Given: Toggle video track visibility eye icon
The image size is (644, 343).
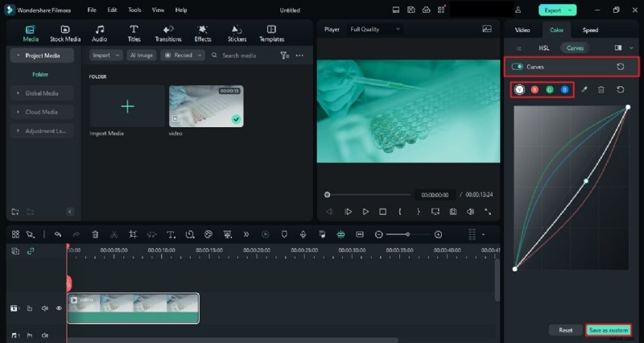Looking at the screenshot, I should click(x=59, y=308).
